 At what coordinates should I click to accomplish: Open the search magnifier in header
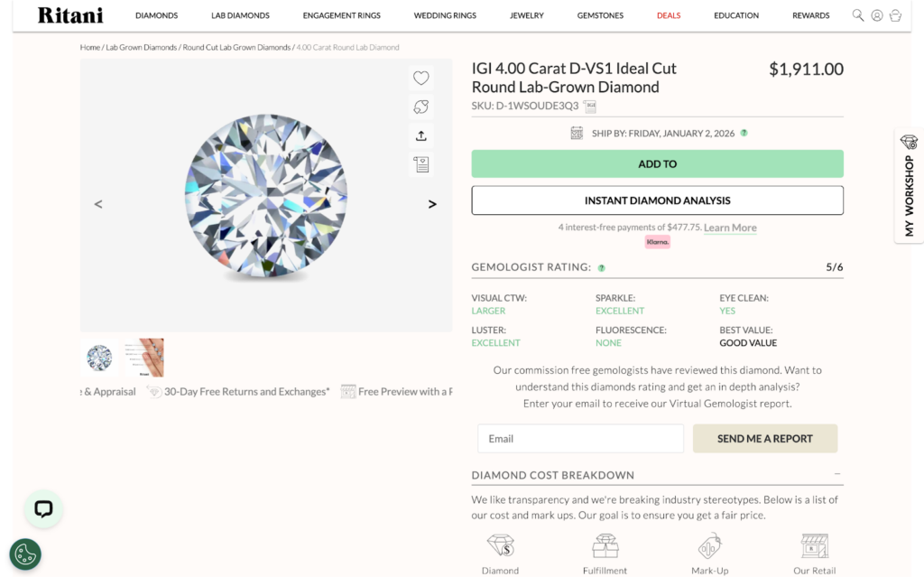pyautogui.click(x=858, y=15)
